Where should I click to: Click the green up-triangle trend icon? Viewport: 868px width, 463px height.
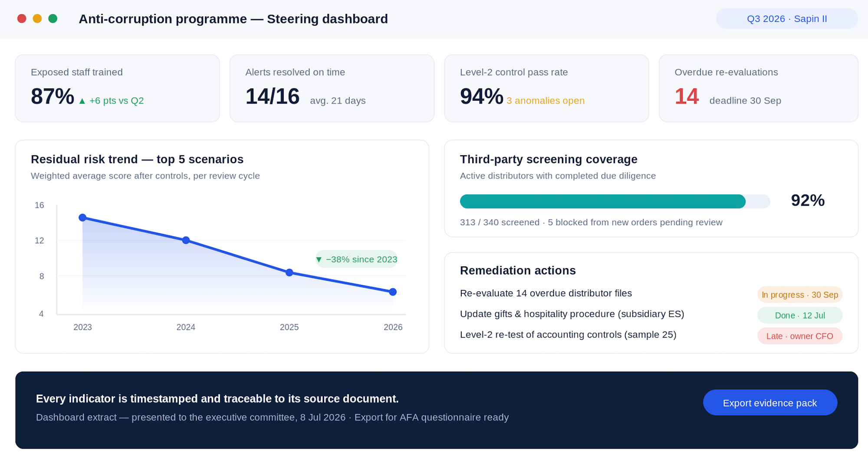[82, 101]
